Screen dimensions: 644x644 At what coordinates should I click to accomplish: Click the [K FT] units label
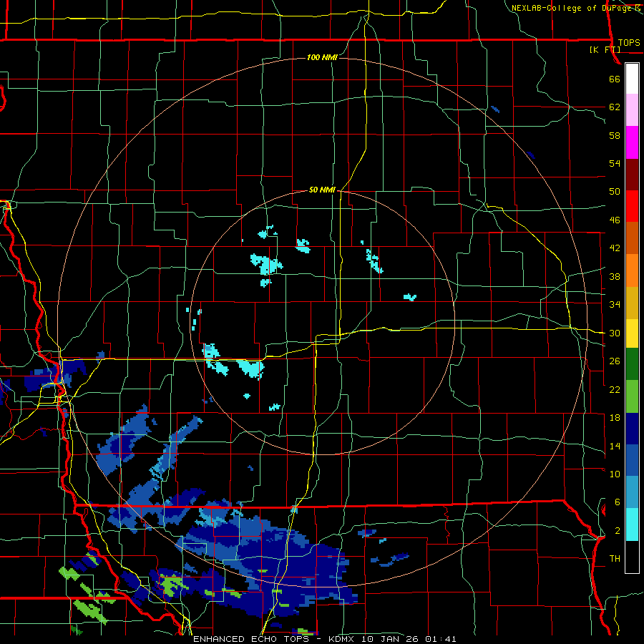[605, 50]
